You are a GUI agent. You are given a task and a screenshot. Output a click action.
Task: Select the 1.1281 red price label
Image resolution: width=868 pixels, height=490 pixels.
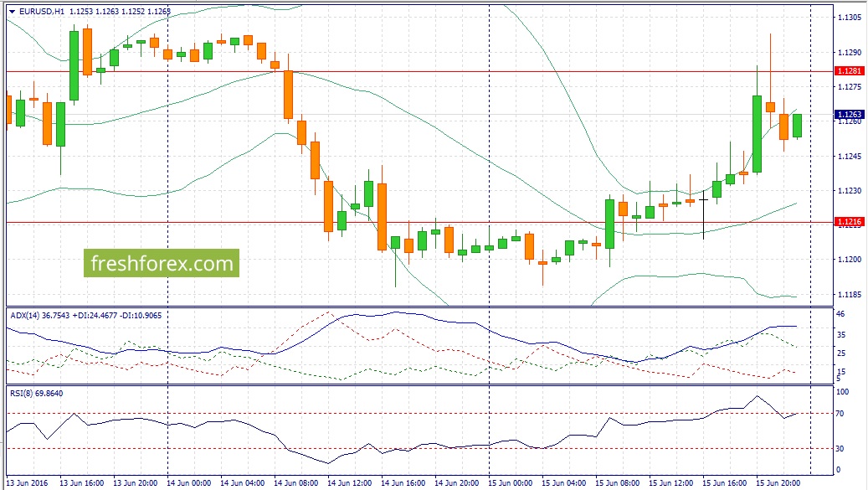pos(850,71)
